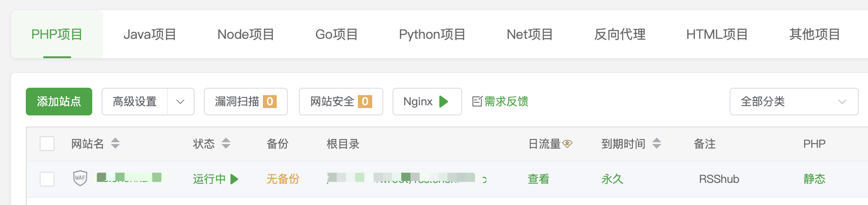Toggle the select-all checkbox in table header
The height and width of the screenshot is (205, 868).
click(x=47, y=144)
